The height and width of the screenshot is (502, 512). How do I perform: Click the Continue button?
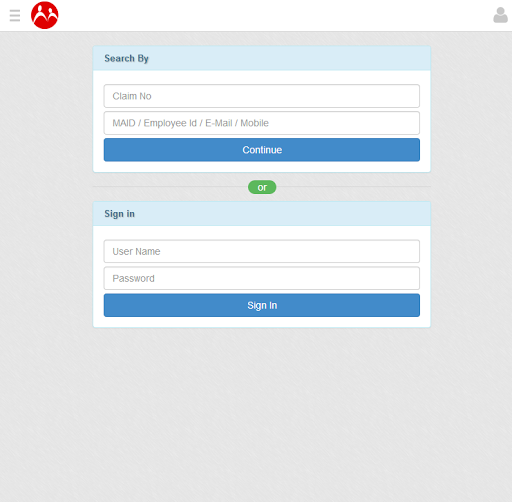262,150
